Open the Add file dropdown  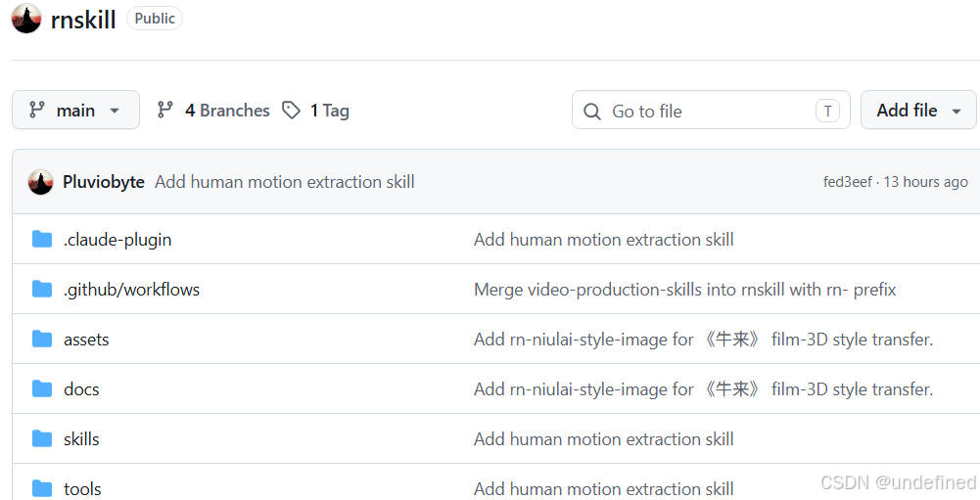pyautogui.click(x=918, y=110)
